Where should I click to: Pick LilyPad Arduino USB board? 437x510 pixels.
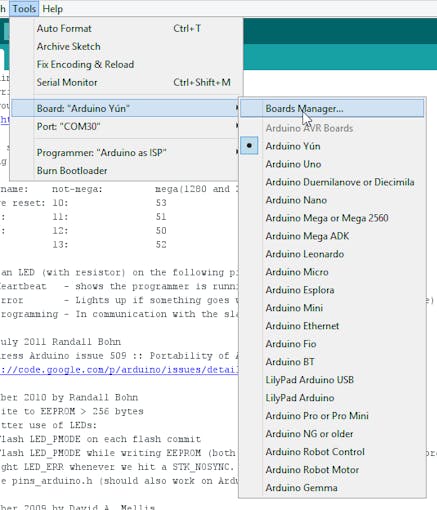[332, 380]
